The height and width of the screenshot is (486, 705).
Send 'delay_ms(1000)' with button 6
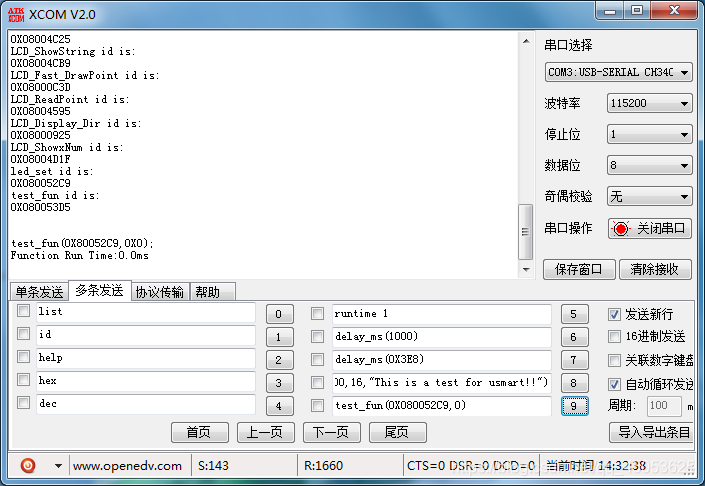point(574,337)
